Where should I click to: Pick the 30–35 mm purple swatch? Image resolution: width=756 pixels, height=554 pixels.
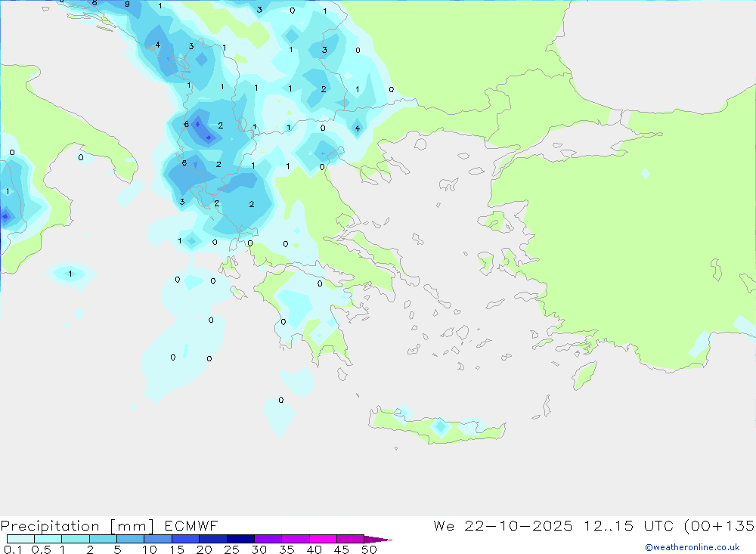268,539
